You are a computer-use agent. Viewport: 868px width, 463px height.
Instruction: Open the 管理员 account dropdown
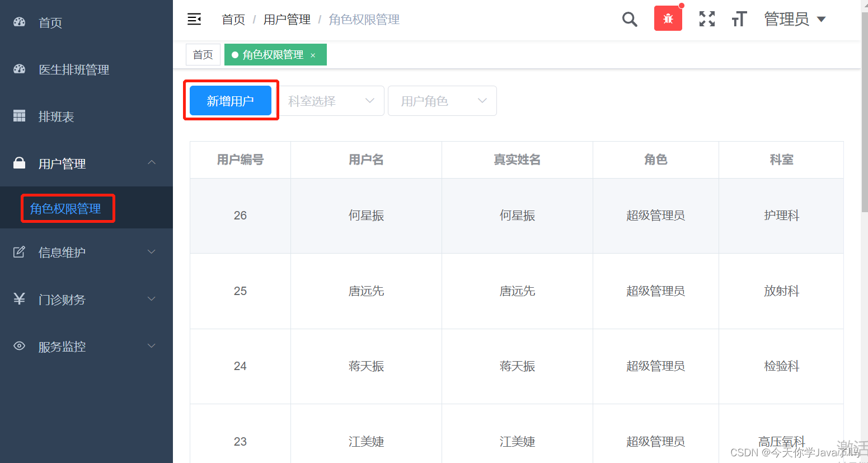tap(795, 19)
